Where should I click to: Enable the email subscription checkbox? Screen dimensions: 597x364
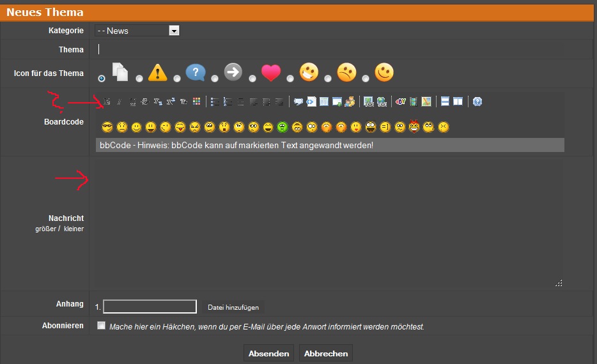(x=101, y=326)
